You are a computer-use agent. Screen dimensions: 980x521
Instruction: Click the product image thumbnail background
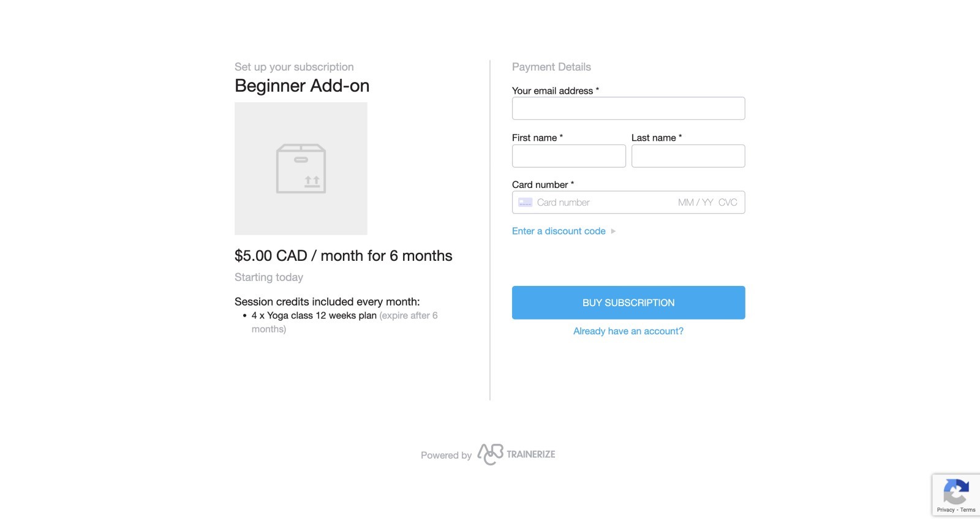301,168
